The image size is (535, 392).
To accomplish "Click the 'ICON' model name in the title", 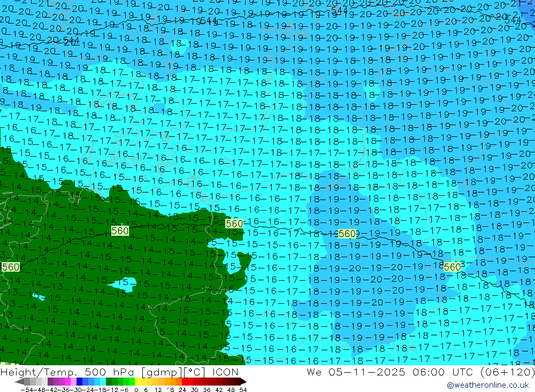I will tap(225, 372).
